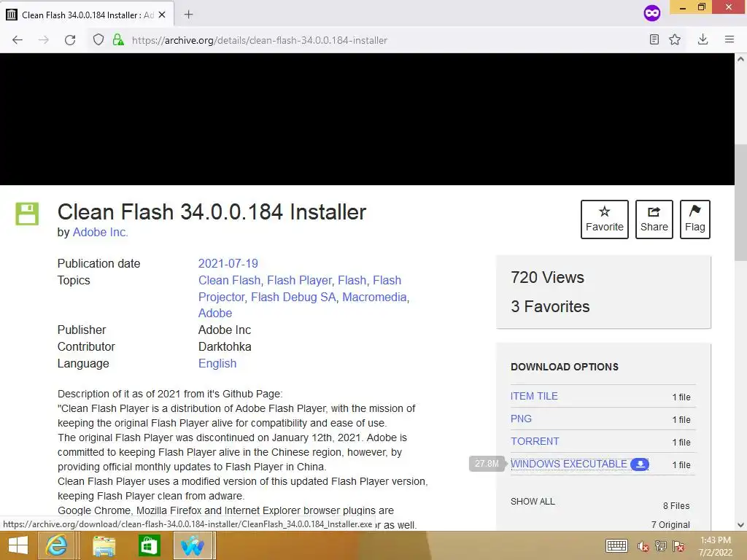Open a new tab with the plus button

click(x=189, y=15)
